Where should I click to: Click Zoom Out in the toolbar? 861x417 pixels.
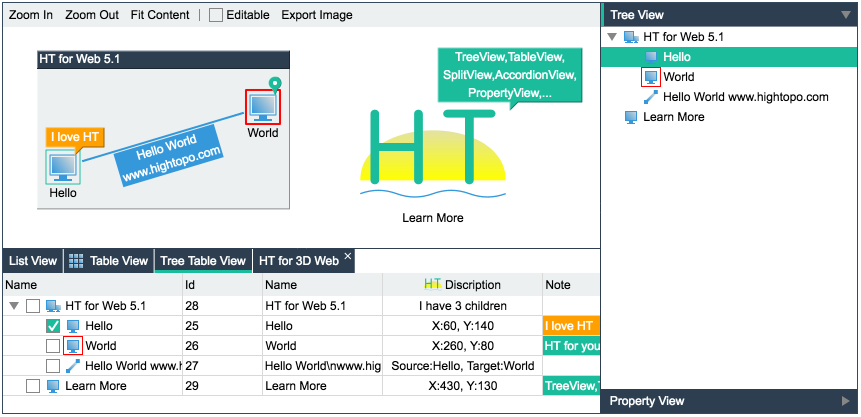(92, 15)
